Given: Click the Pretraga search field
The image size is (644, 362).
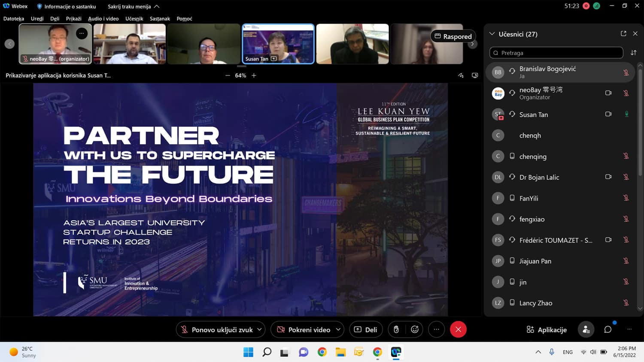Looking at the screenshot, I should click(556, 53).
